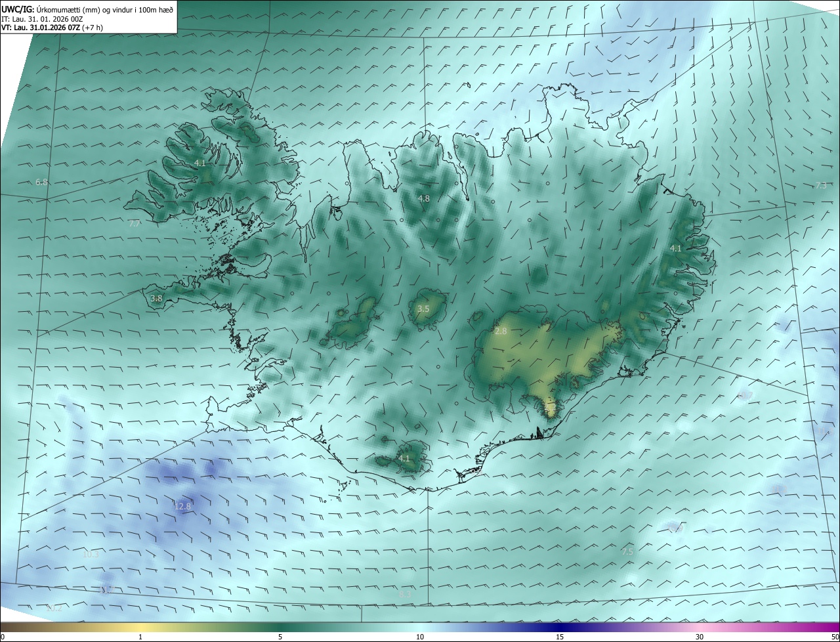Viewport: 840px width, 642px height.
Task: Click the 8.3 value south of Iceland
Action: [405, 594]
